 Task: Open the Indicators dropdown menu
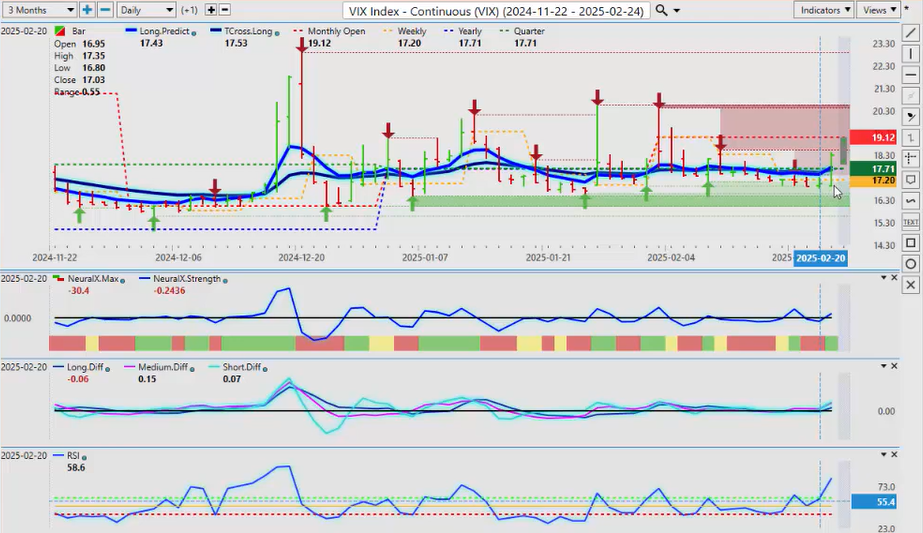[823, 10]
